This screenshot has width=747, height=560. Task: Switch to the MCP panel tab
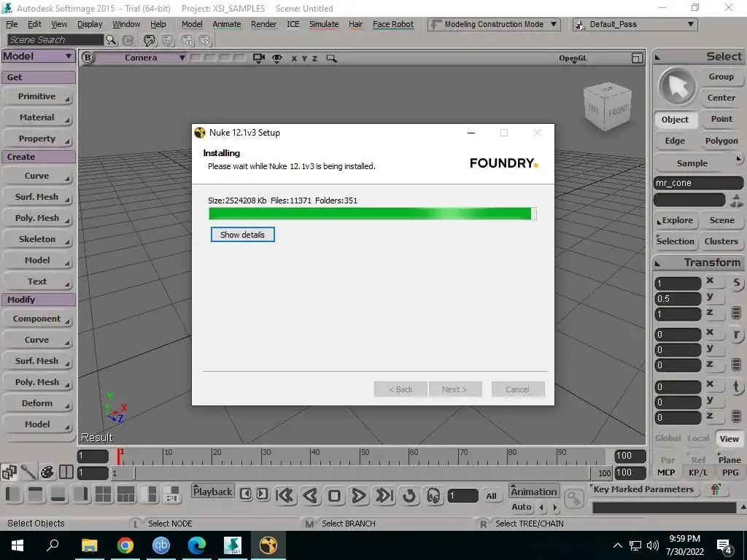pyautogui.click(x=666, y=472)
